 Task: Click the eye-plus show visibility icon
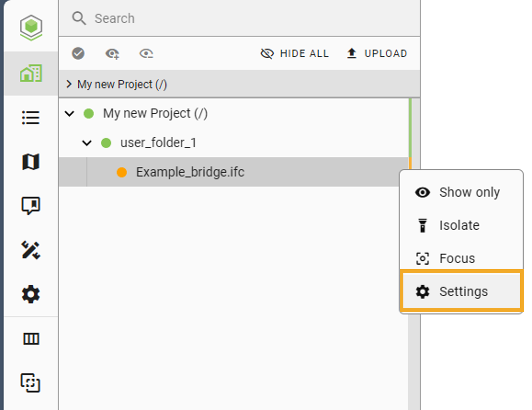(112, 53)
